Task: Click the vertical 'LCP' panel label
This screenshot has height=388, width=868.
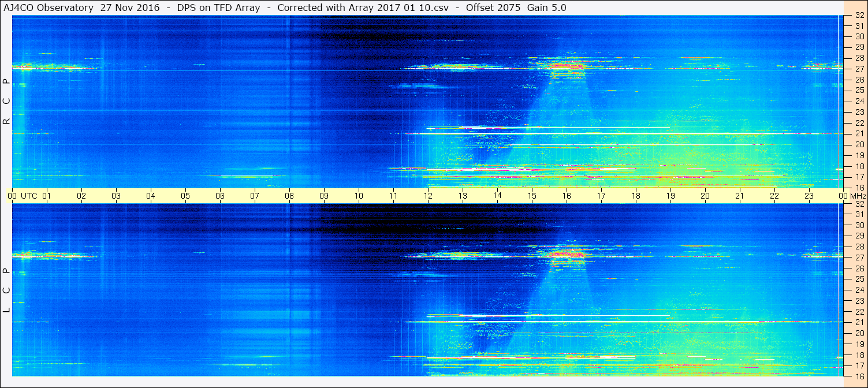Action: [x=6, y=291]
